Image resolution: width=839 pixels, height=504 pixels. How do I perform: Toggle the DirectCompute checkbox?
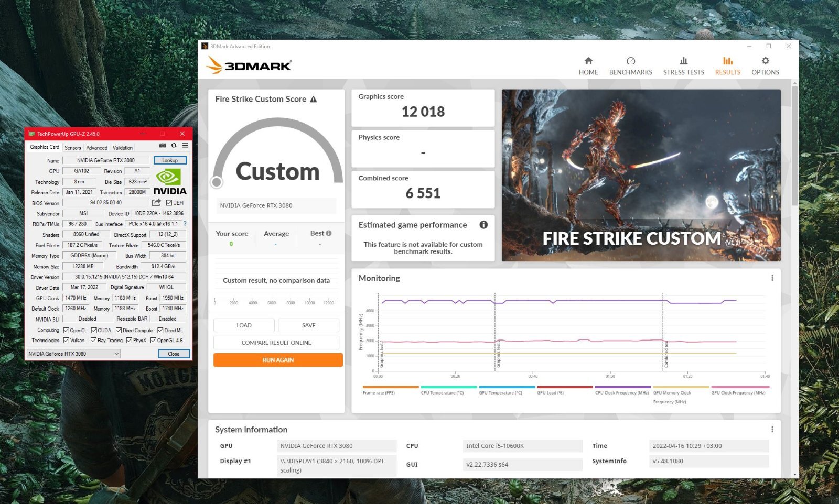coord(119,330)
